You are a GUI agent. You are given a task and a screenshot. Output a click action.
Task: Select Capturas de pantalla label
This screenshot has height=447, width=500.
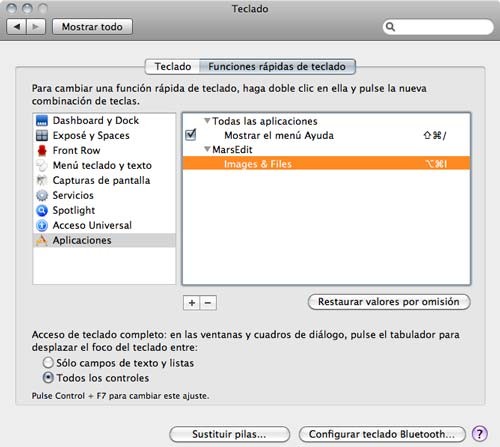point(101,180)
